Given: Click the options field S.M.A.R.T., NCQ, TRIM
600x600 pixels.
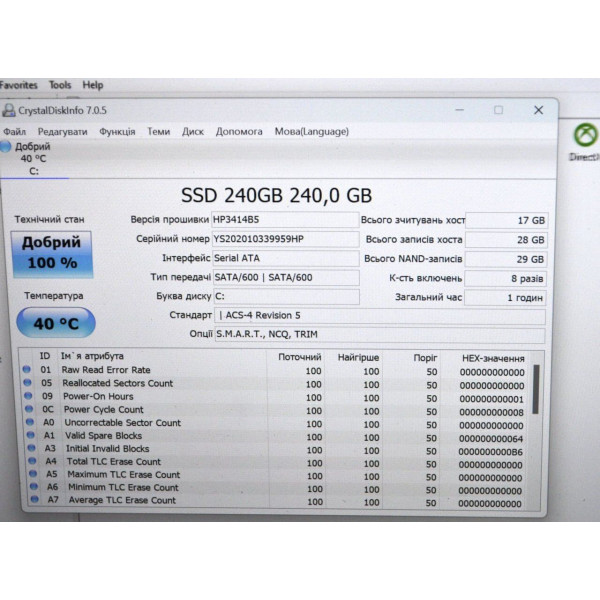Looking at the screenshot, I should (380, 335).
